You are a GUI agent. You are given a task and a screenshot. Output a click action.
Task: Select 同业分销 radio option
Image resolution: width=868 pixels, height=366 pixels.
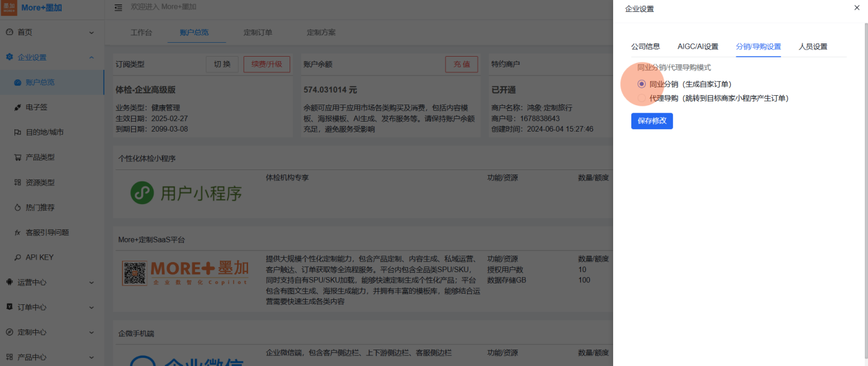coord(641,84)
